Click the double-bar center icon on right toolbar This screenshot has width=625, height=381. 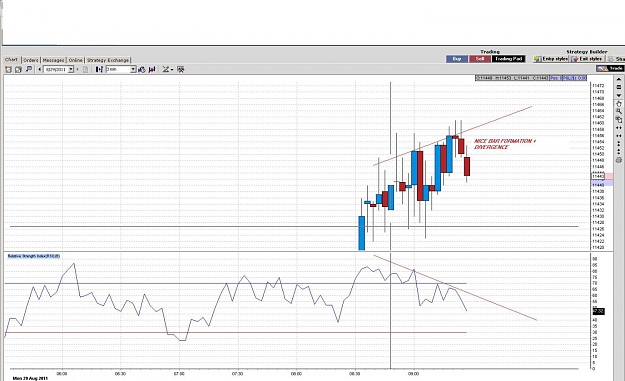tap(619, 87)
